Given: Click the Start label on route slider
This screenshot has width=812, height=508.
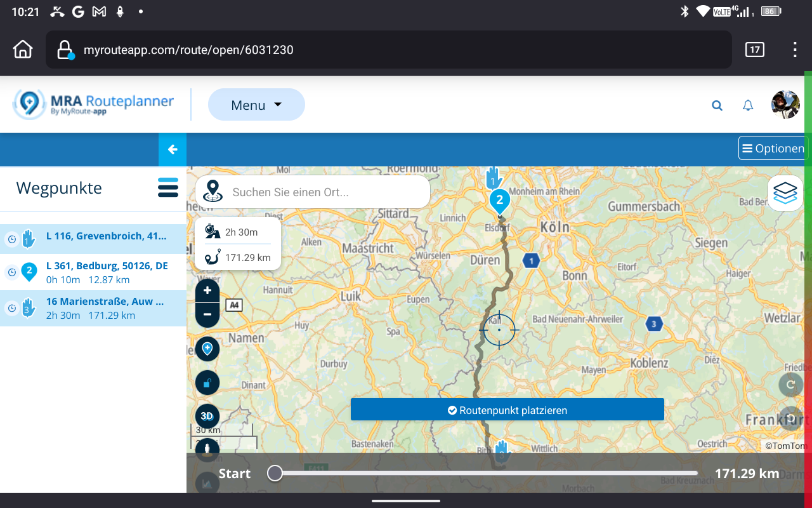Looking at the screenshot, I should click(x=235, y=474).
